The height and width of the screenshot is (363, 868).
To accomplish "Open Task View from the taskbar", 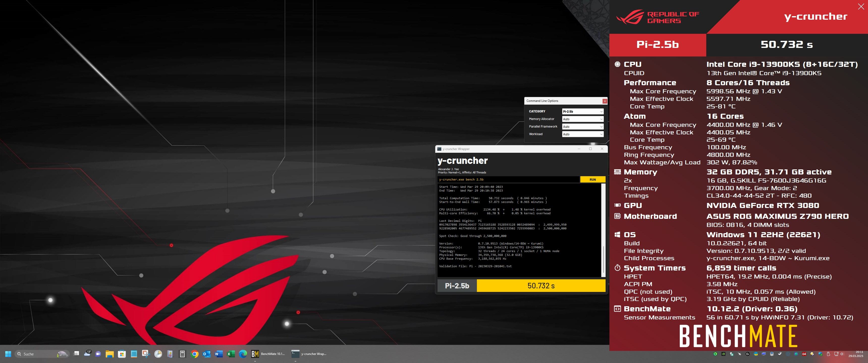I will (76, 354).
